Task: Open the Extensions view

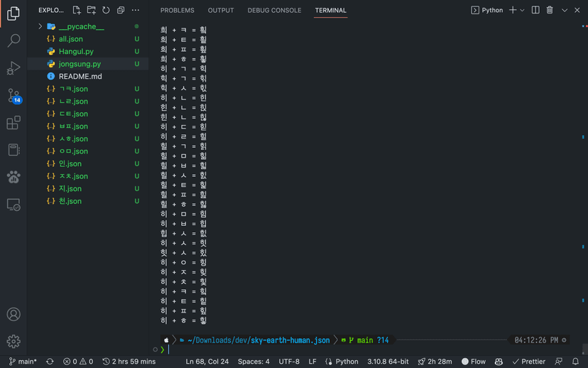Action: point(13,123)
